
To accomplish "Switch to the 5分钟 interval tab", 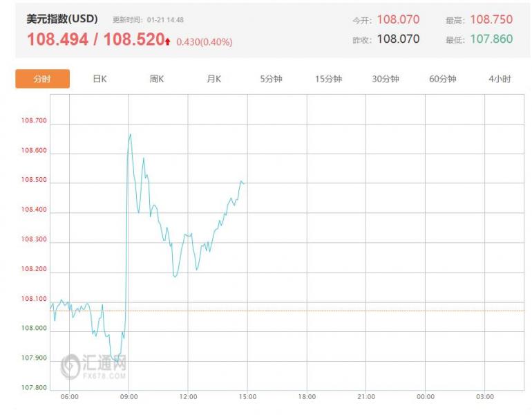I will (272, 79).
